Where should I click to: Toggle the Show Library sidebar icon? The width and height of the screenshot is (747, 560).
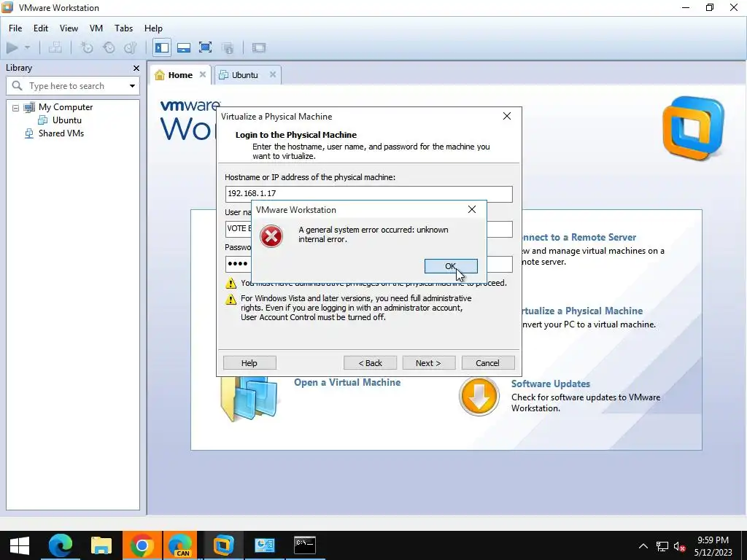click(x=162, y=47)
